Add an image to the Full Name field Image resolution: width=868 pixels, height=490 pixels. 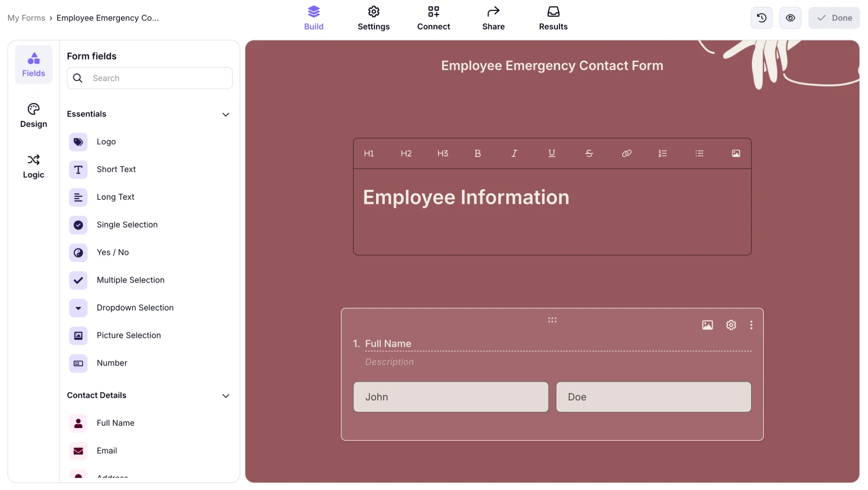[707, 325]
